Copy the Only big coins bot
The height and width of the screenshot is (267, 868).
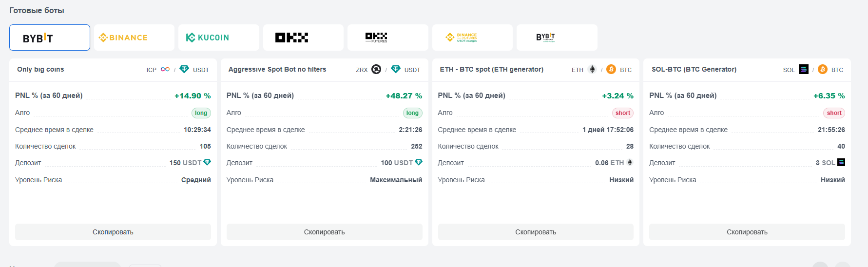point(113,232)
